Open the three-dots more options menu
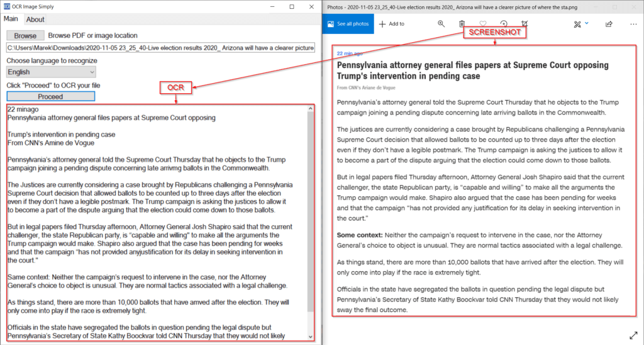 tap(633, 24)
